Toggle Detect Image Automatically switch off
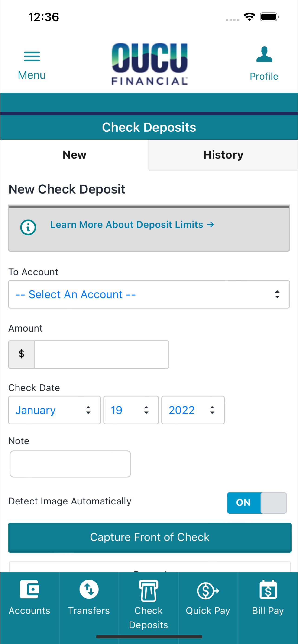The image size is (298, 644). [x=257, y=503]
